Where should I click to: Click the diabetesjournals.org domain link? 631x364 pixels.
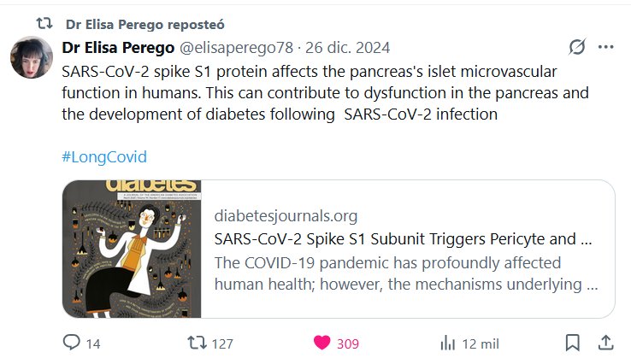[x=286, y=215]
